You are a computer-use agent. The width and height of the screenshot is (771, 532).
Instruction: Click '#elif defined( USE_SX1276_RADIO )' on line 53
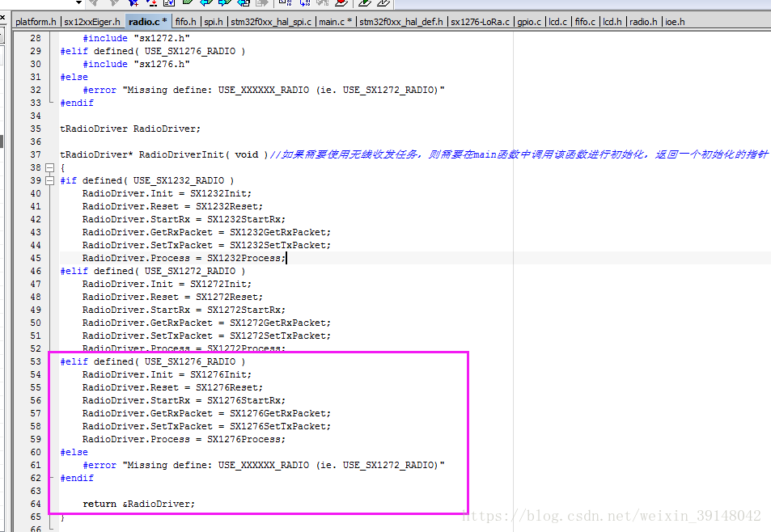pyautogui.click(x=152, y=361)
